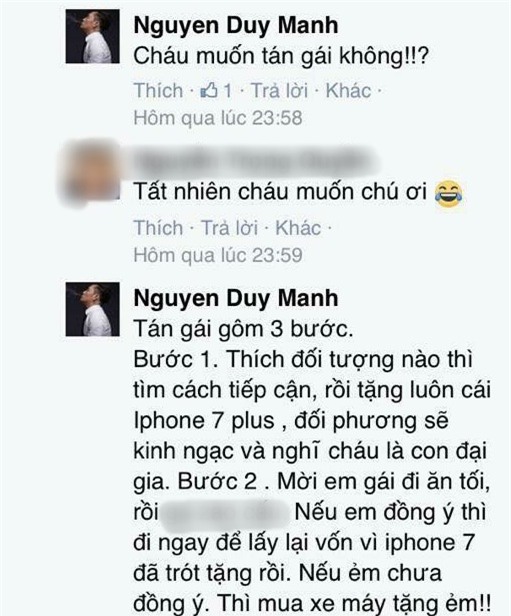Click the blurred commenter's name
The image size is (511, 616).
click(255, 161)
